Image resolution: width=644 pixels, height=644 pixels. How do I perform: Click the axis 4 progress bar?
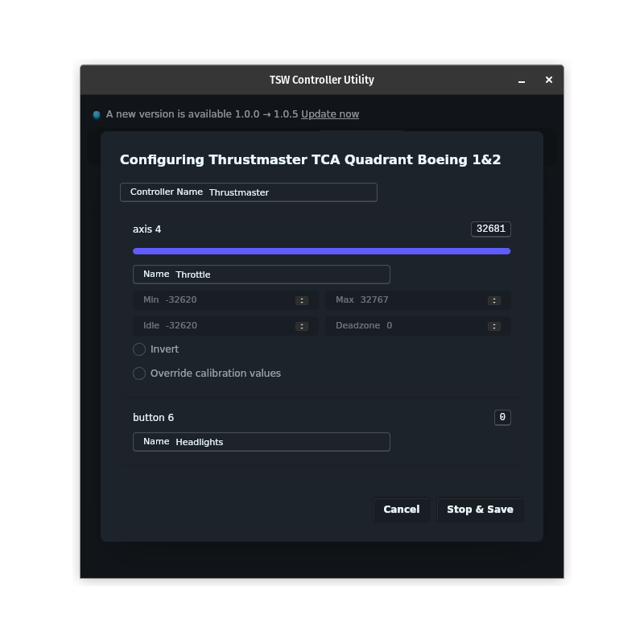[321, 251]
